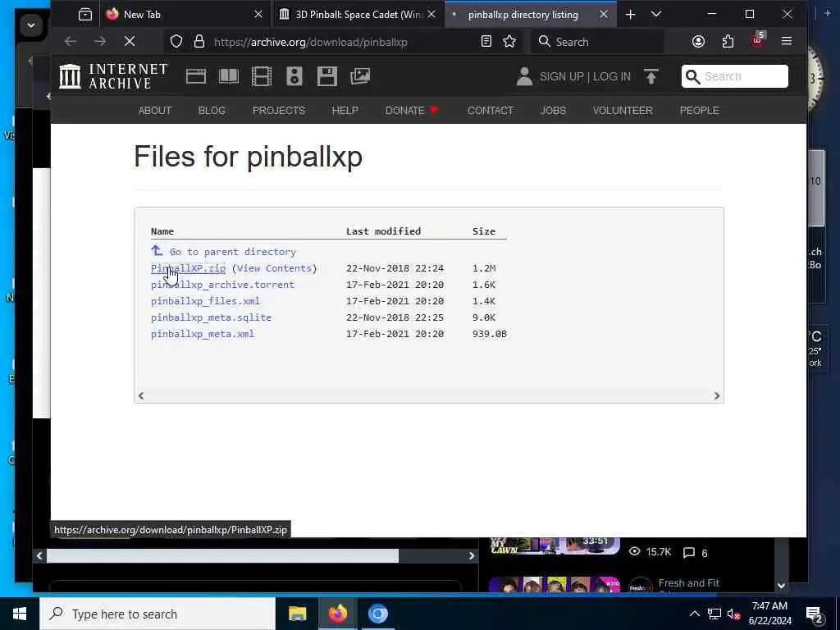Viewport: 840px width, 630px height.
Task: Download the PinballXP.zip file link
Action: pos(188,268)
